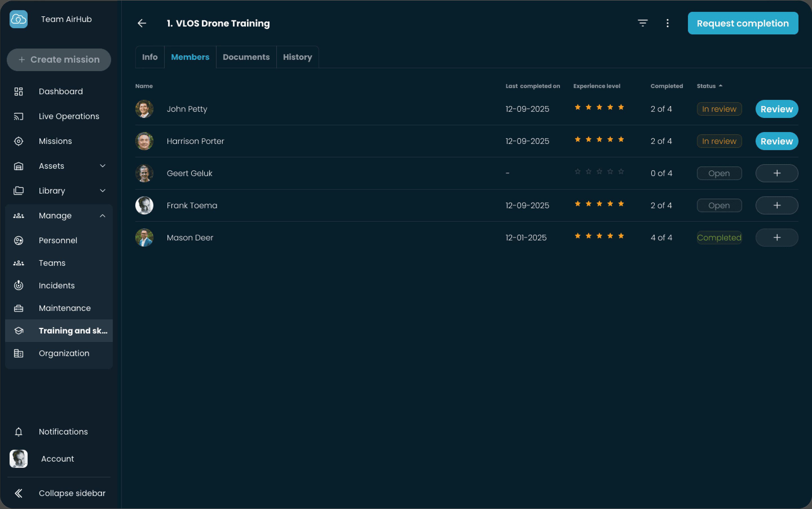Screen dimensions: 812x509
Task: Switch to the History tab
Action: [297, 57]
